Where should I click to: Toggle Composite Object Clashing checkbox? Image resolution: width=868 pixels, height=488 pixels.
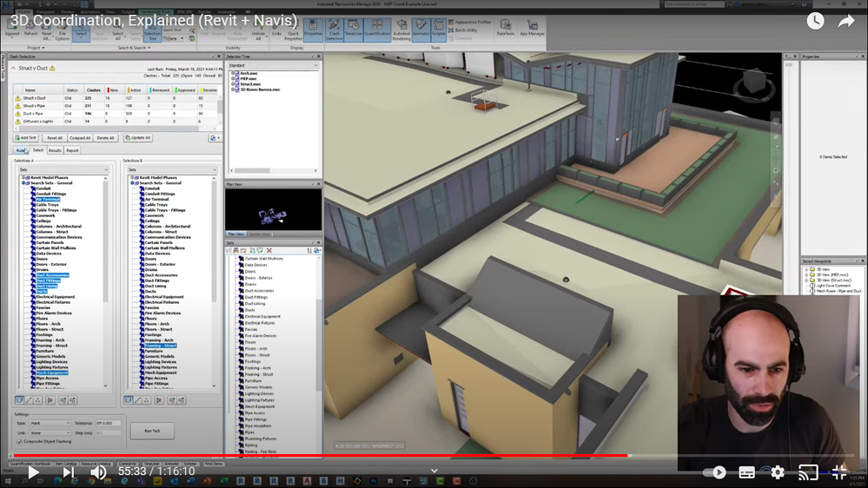pyautogui.click(x=20, y=441)
